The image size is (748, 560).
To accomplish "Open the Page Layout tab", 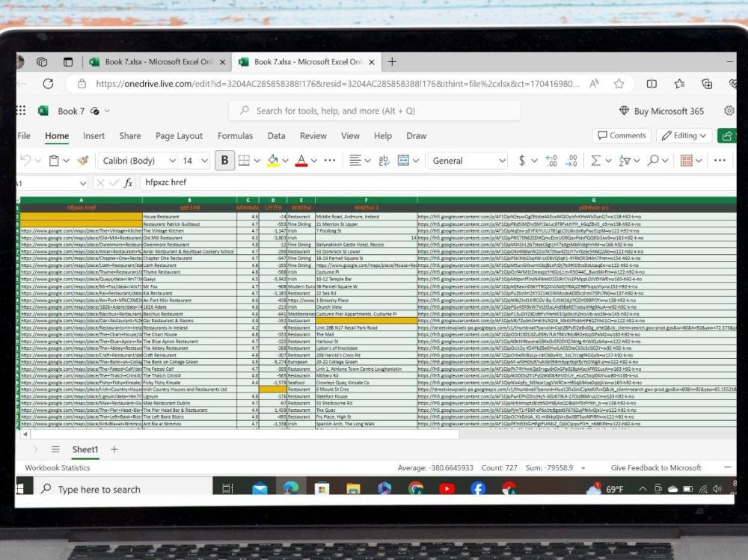I will (180, 136).
